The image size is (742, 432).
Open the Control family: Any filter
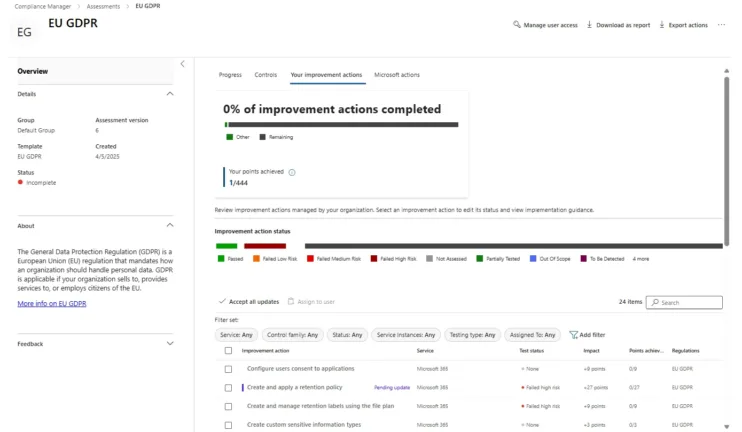[x=292, y=335]
